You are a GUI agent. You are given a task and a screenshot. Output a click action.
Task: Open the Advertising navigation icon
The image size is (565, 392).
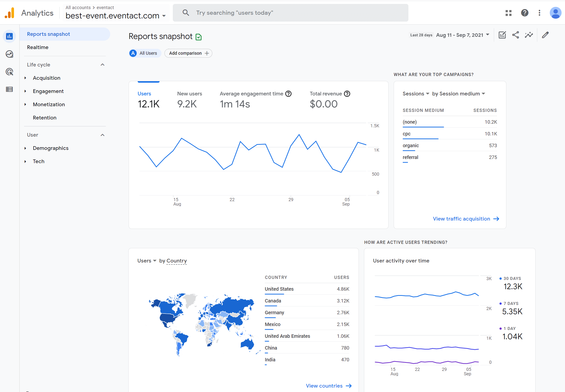(9, 72)
